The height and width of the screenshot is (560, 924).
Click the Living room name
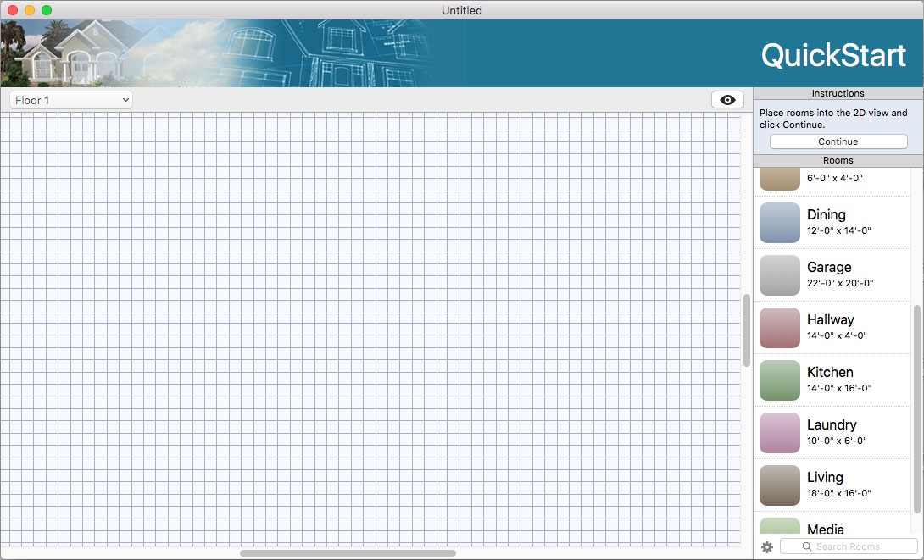[825, 478]
